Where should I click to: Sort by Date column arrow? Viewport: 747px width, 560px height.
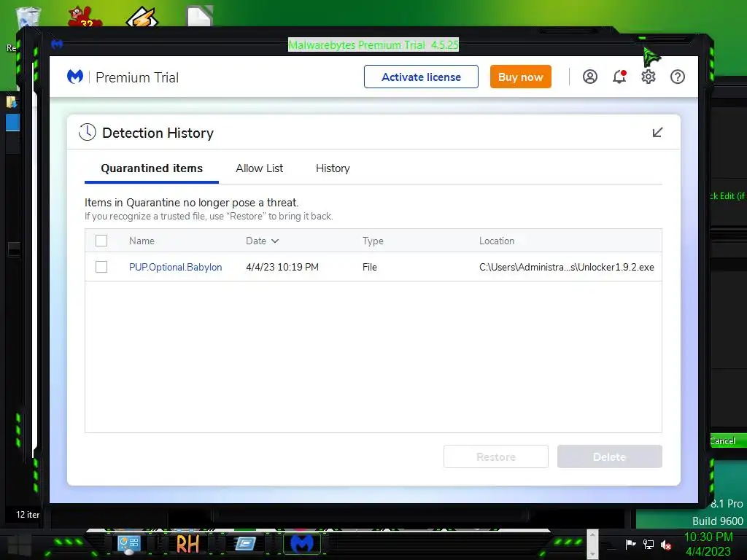[x=275, y=241]
